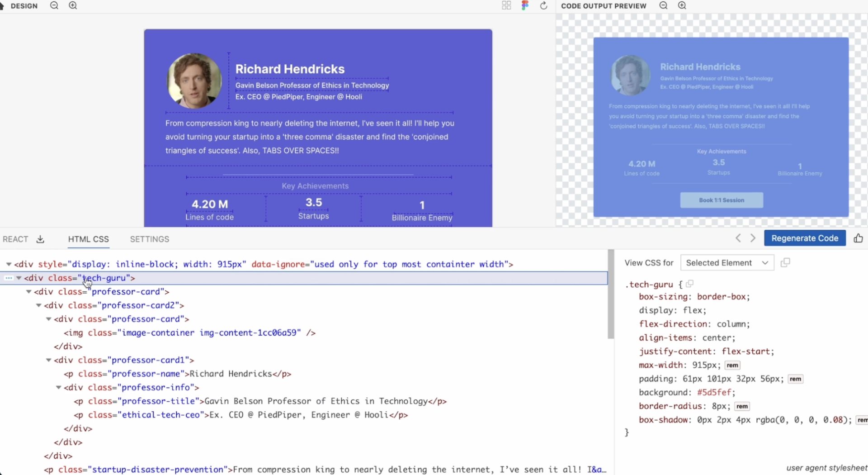Open the Selected Element dropdown
This screenshot has width=868, height=475.
coord(726,263)
